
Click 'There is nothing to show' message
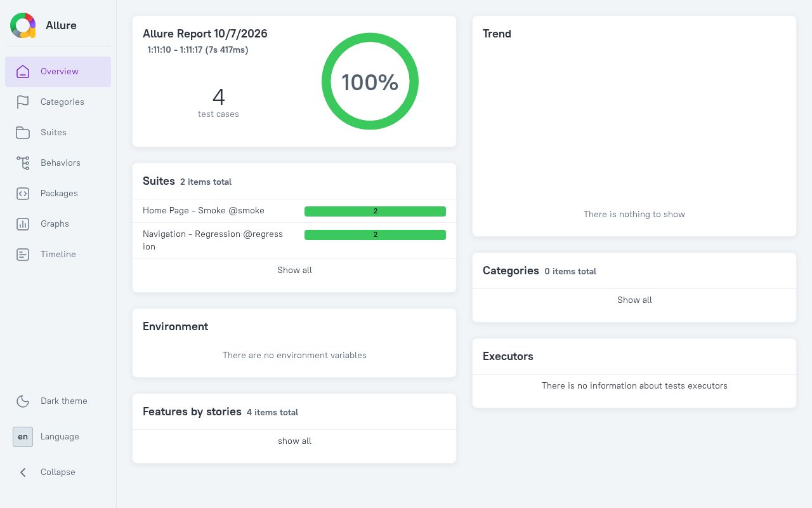[x=634, y=215]
